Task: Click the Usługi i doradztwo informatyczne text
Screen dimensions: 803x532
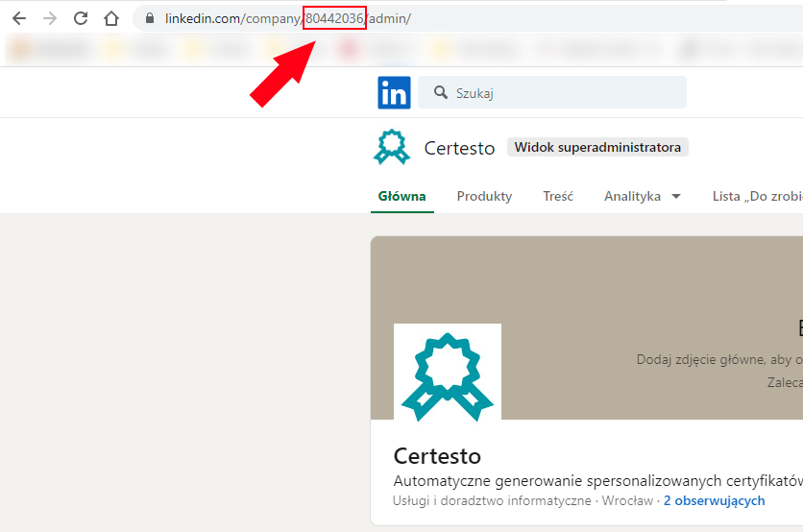Action: tap(492, 500)
